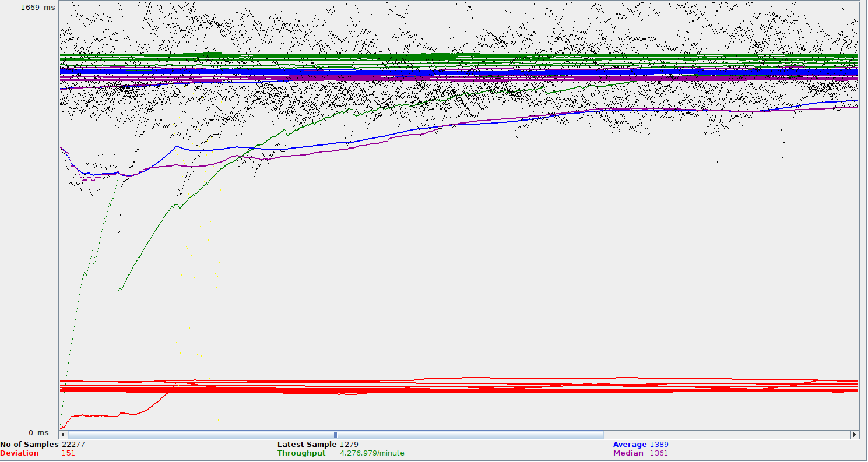Viewport: 868px width, 462px height.
Task: Click the sample count value 22277
Action: (x=73, y=445)
